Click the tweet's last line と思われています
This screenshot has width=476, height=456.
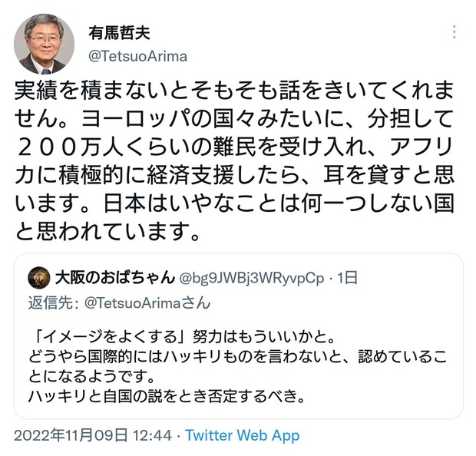point(107,231)
